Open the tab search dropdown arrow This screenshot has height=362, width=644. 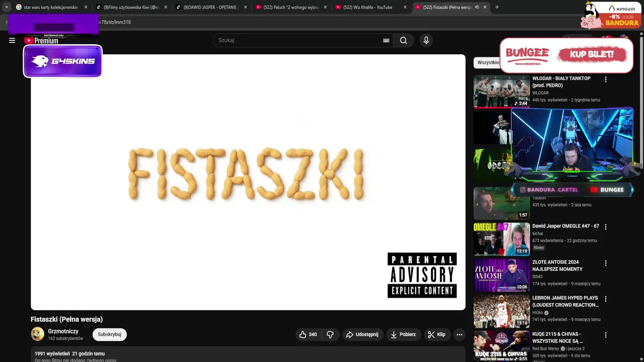pyautogui.click(x=7, y=7)
